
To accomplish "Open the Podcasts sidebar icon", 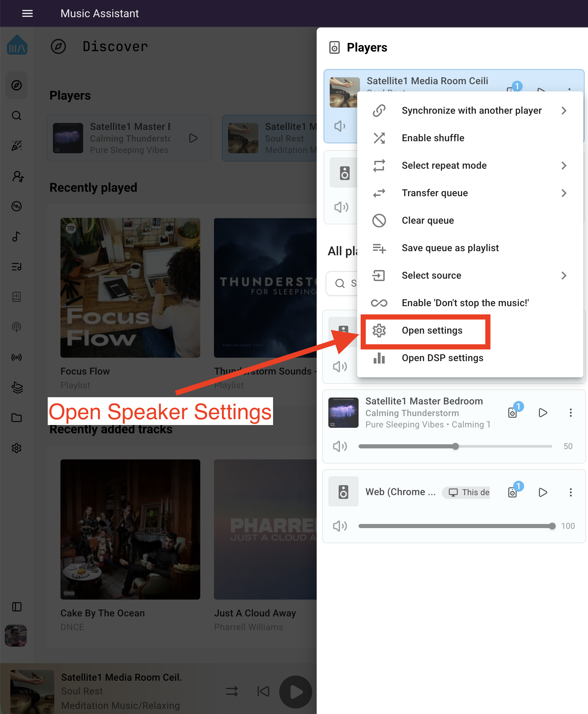I will tap(16, 327).
